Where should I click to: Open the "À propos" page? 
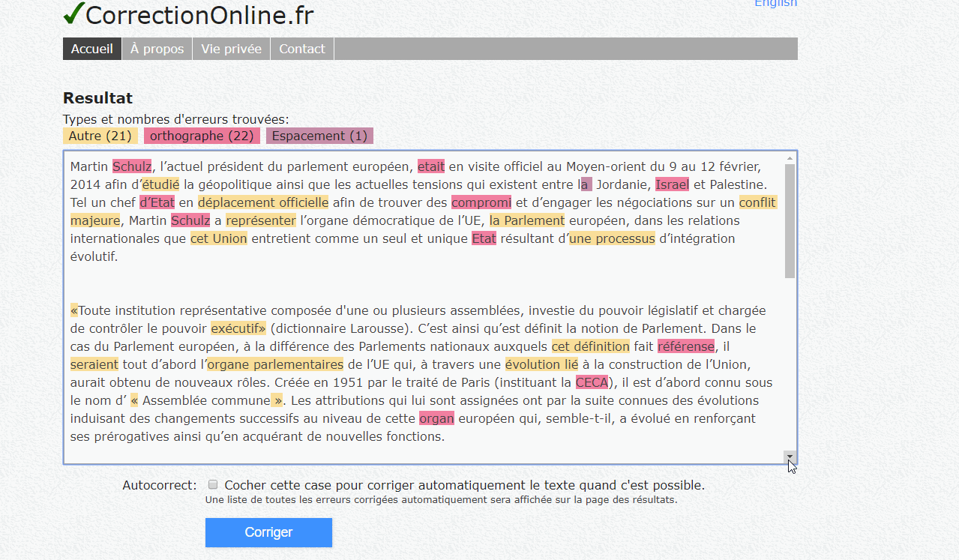[x=156, y=48]
